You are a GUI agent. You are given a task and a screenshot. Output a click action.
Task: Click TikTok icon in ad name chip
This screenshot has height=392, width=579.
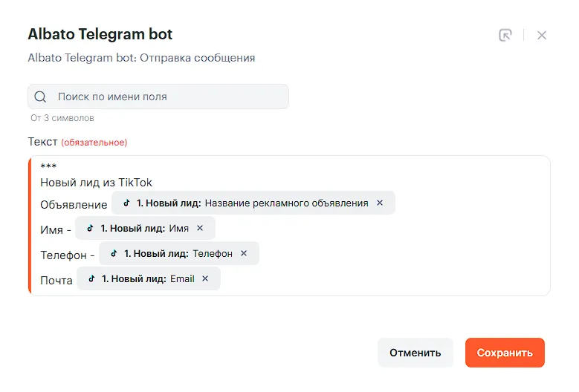(x=126, y=203)
